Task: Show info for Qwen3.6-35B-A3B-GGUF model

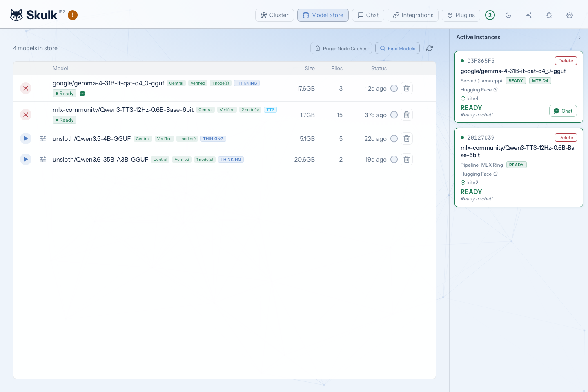Action: click(x=394, y=159)
